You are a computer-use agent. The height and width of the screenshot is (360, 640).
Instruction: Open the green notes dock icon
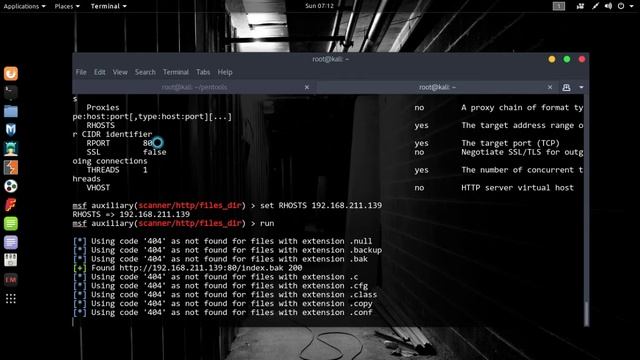(x=11, y=224)
